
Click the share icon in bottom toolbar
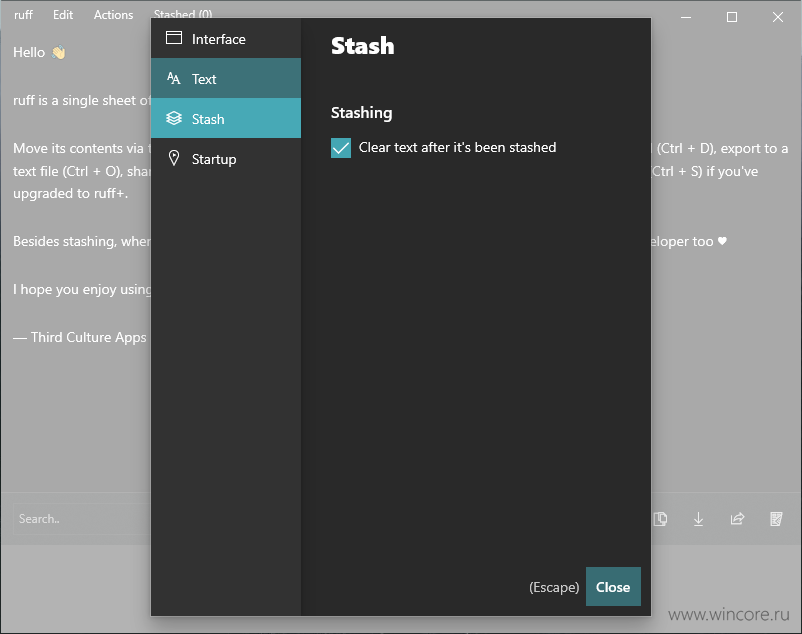(x=737, y=519)
